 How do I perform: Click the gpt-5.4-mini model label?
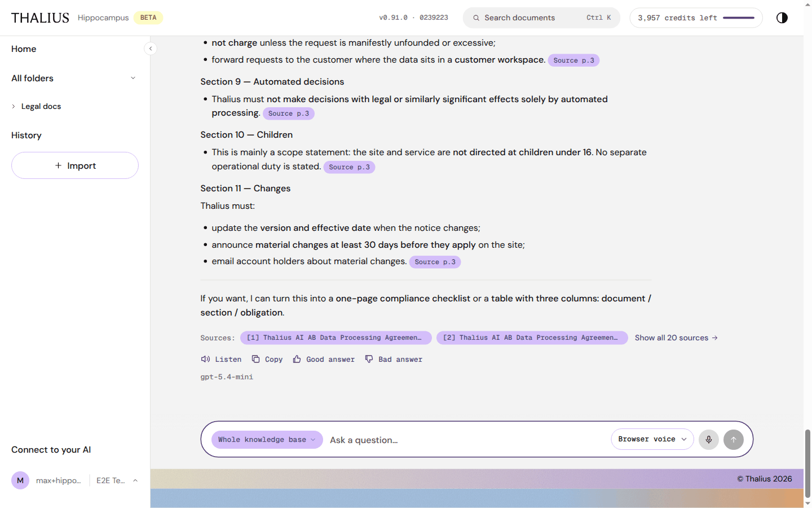(x=227, y=377)
